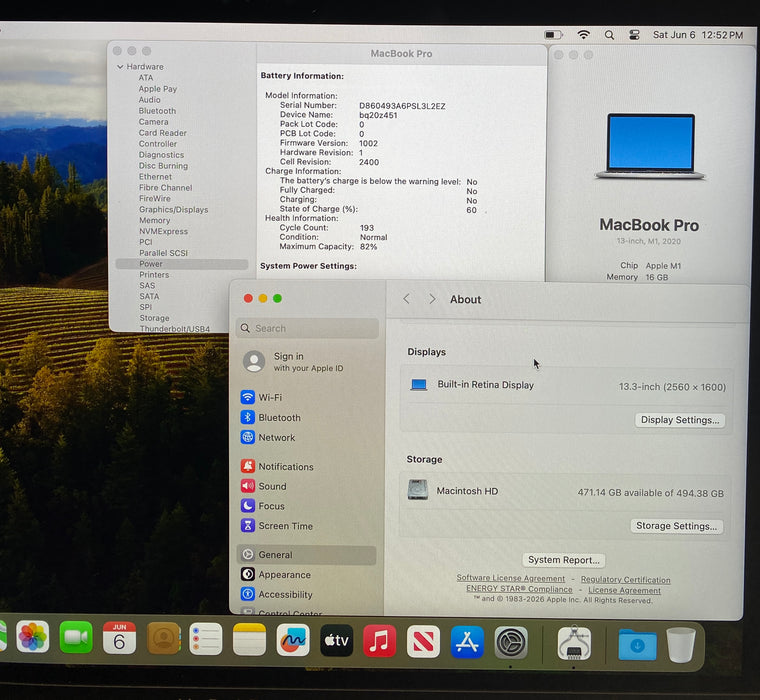The image size is (760, 700).
Task: Open the Downloads folder in the Dock
Action: (x=637, y=644)
